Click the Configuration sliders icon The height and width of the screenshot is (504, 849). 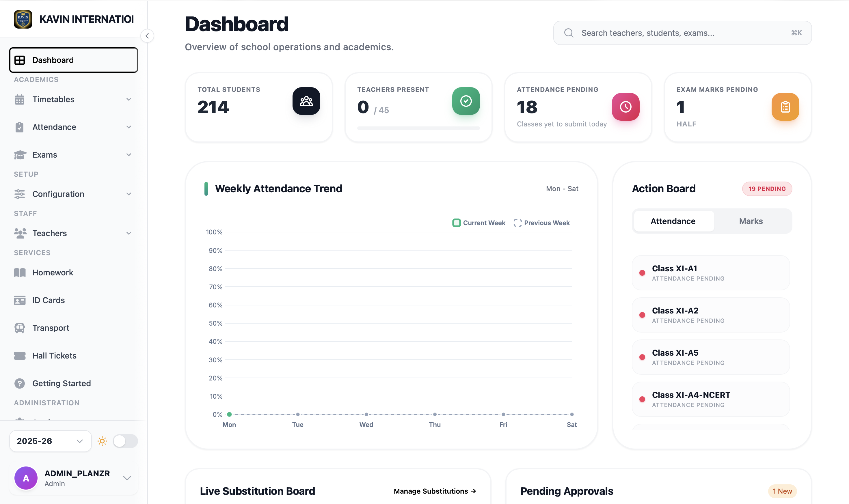pyautogui.click(x=19, y=194)
